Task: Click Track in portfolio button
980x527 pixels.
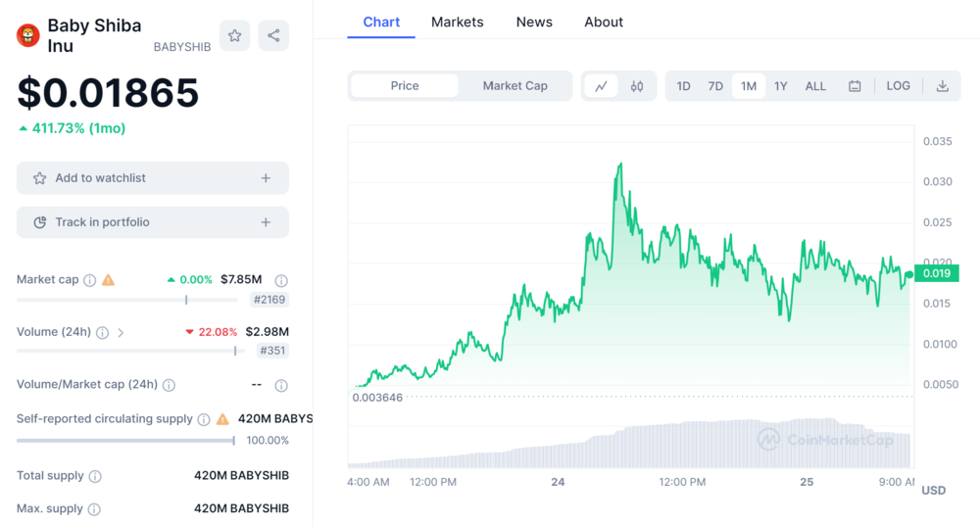Action: pos(153,222)
